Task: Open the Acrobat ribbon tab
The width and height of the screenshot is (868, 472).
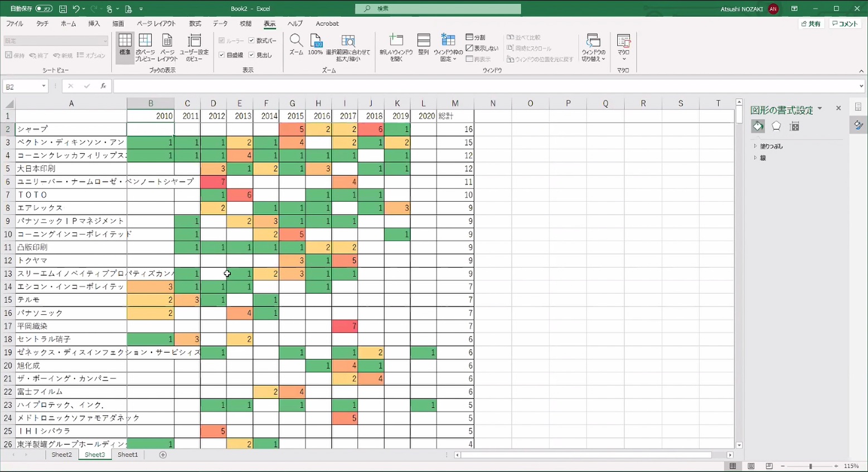Action: pos(327,23)
